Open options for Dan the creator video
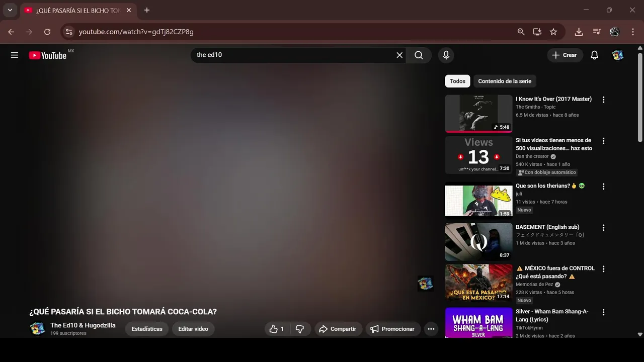Screen dimensions: 644x362 pyautogui.click(x=603, y=141)
